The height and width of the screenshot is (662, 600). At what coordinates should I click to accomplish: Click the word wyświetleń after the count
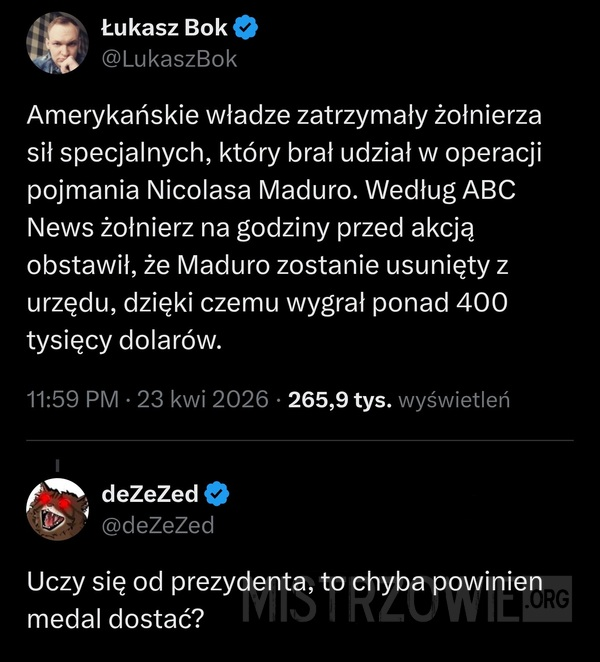click(x=455, y=400)
